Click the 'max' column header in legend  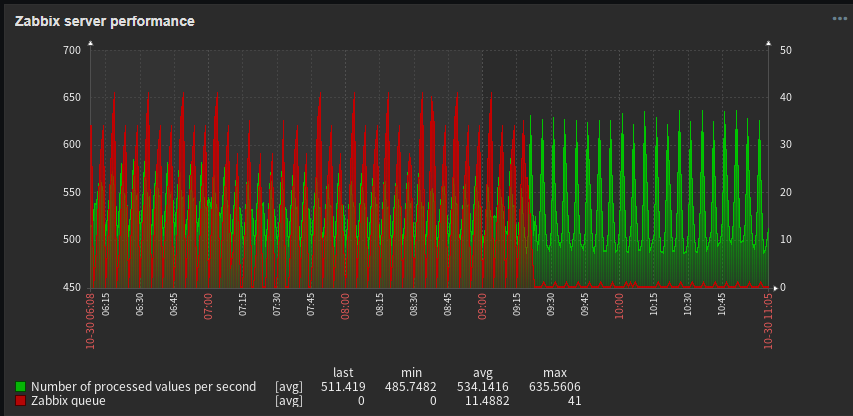tap(554, 372)
